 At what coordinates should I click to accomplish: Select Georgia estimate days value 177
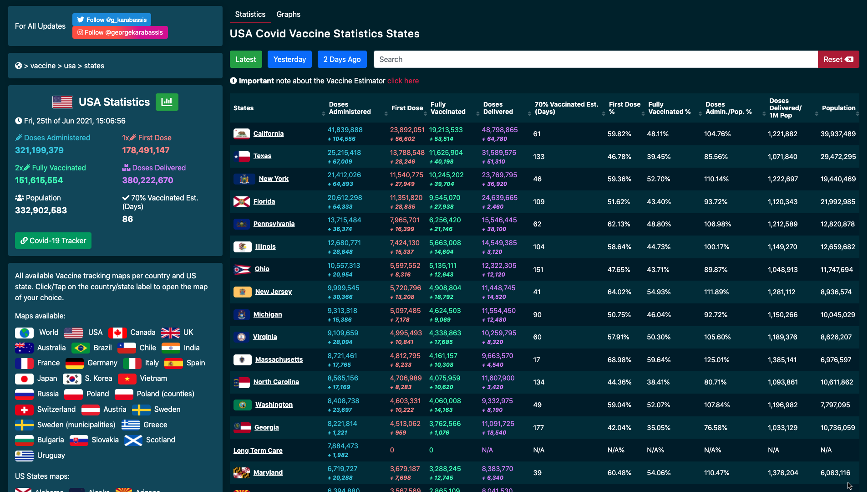point(538,428)
